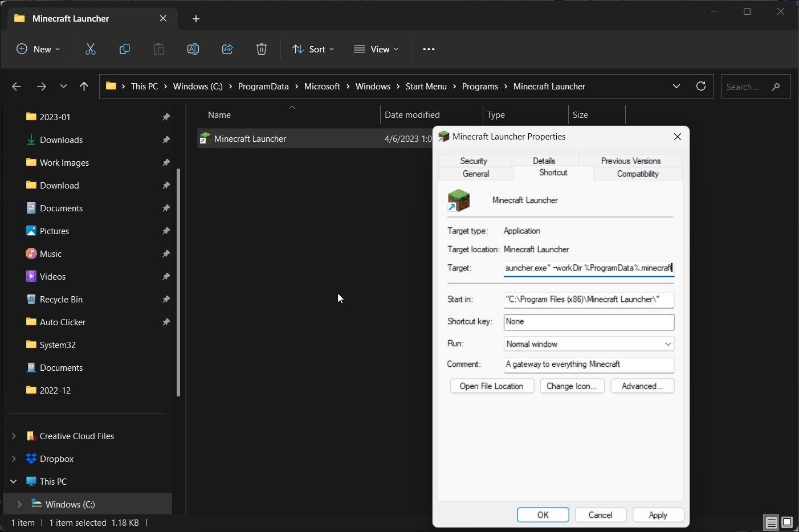Switch to the Compatibility tab
This screenshot has height=532, width=799.
(638, 174)
